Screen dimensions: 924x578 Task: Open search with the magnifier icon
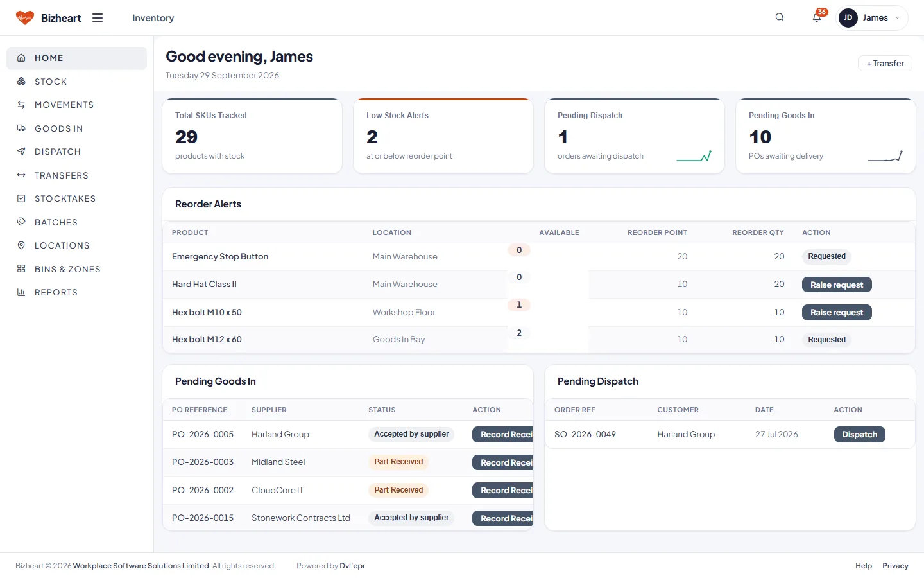[x=780, y=17]
